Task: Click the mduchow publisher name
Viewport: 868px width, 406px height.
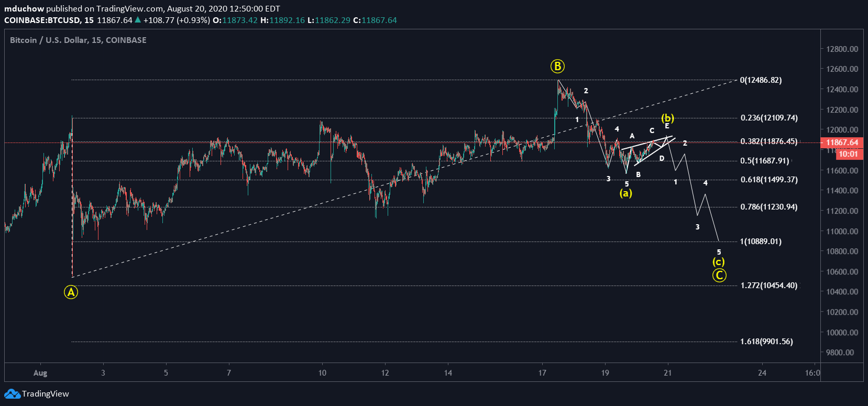Action: pos(24,9)
